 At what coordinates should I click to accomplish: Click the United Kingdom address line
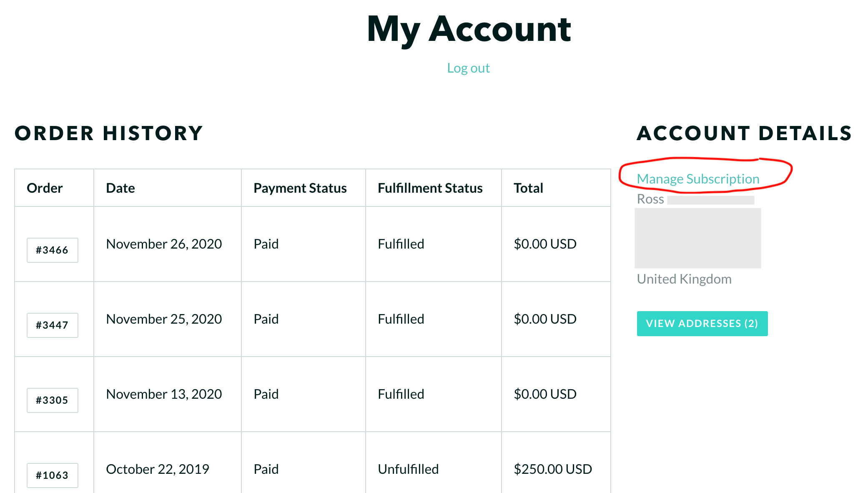684,279
